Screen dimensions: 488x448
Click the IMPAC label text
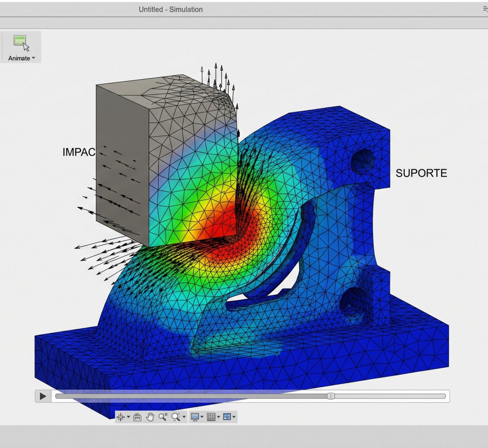pyautogui.click(x=79, y=152)
